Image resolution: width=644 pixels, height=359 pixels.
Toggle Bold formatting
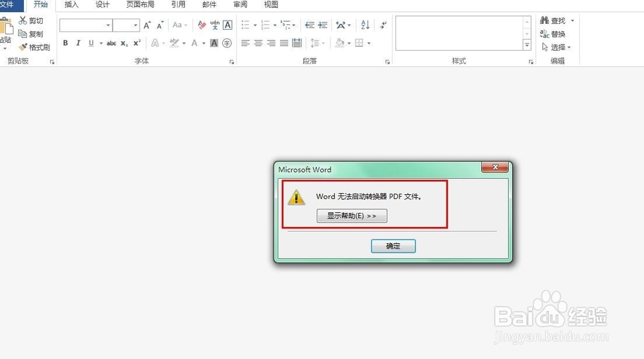click(65, 43)
